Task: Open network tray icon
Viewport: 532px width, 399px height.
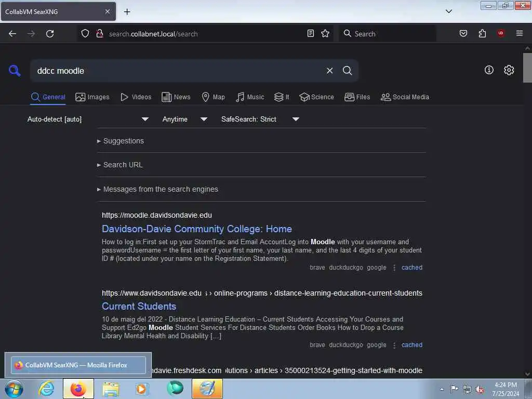Action: click(x=467, y=390)
